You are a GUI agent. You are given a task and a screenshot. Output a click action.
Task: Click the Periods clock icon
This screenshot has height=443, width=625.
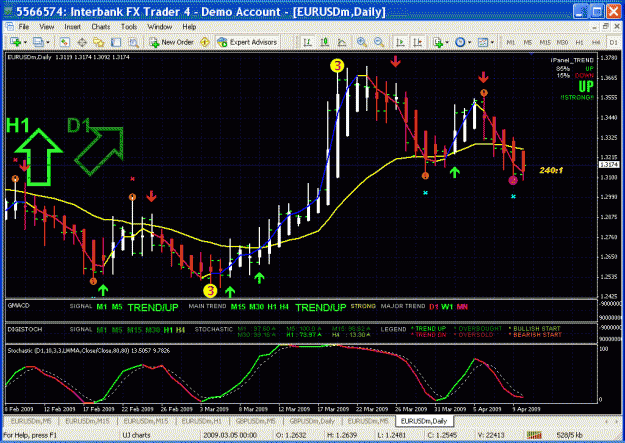point(460,42)
